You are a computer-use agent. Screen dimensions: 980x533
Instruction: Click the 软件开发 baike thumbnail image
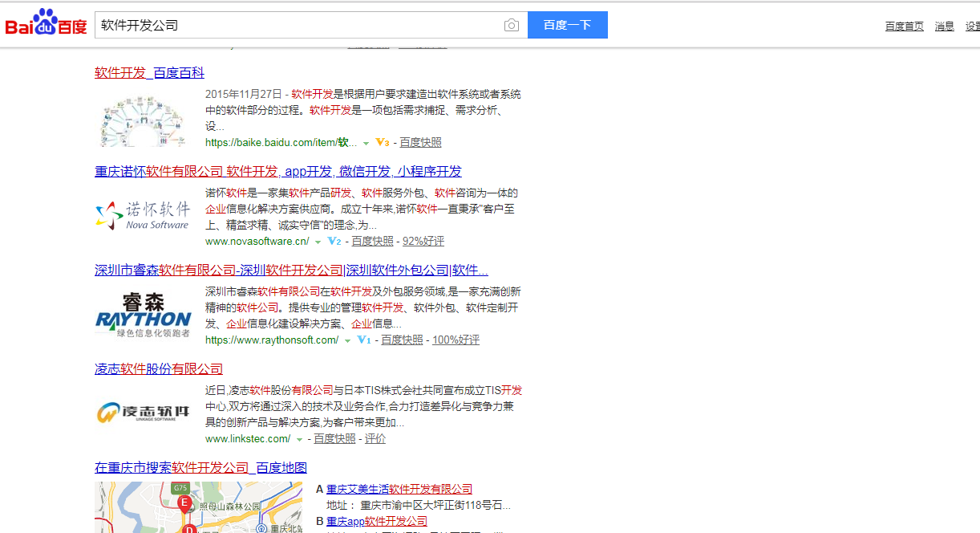click(x=144, y=119)
